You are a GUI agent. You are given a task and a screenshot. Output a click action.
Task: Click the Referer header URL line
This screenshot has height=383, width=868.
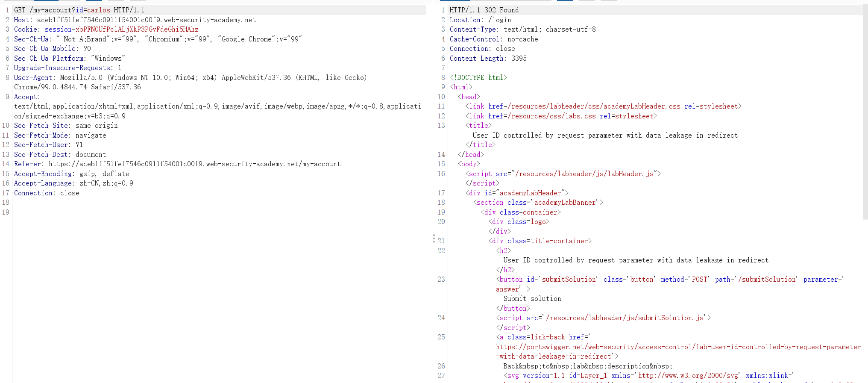[x=177, y=164]
